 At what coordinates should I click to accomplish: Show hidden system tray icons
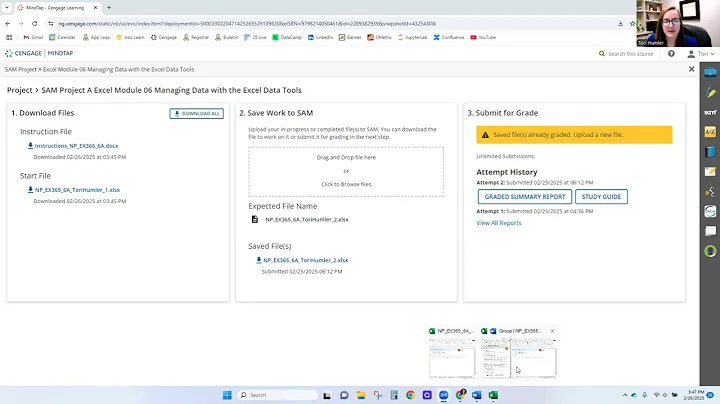625,395
